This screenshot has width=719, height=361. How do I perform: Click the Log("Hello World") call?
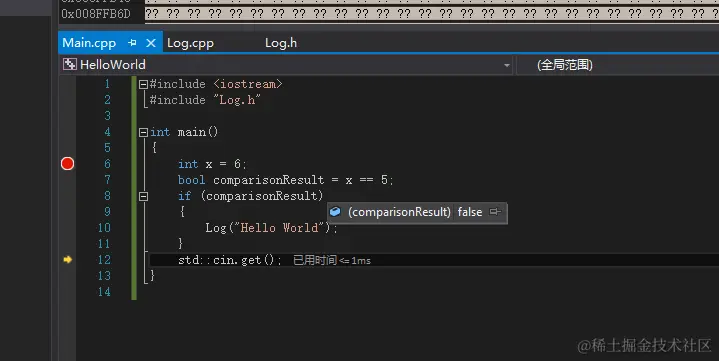click(x=271, y=228)
